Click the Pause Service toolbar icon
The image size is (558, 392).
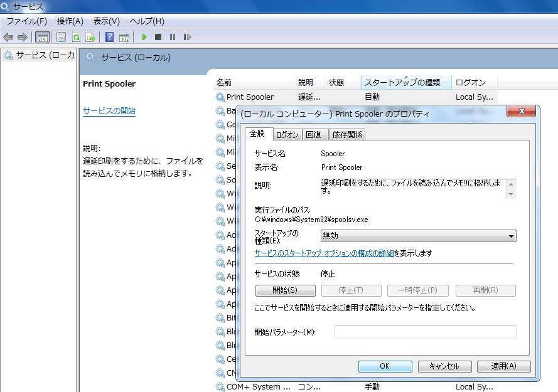(x=173, y=37)
